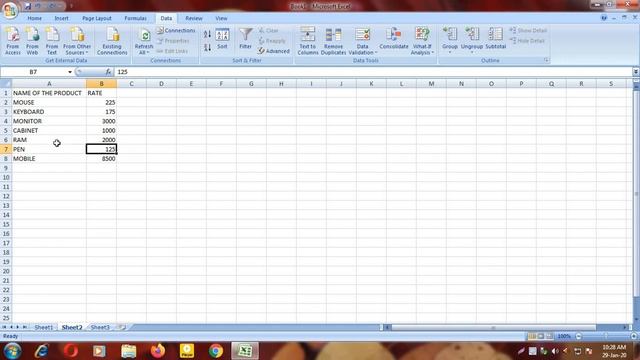Viewport: 640px width, 360px height.
Task: Switch to Normal view
Action: (532, 336)
